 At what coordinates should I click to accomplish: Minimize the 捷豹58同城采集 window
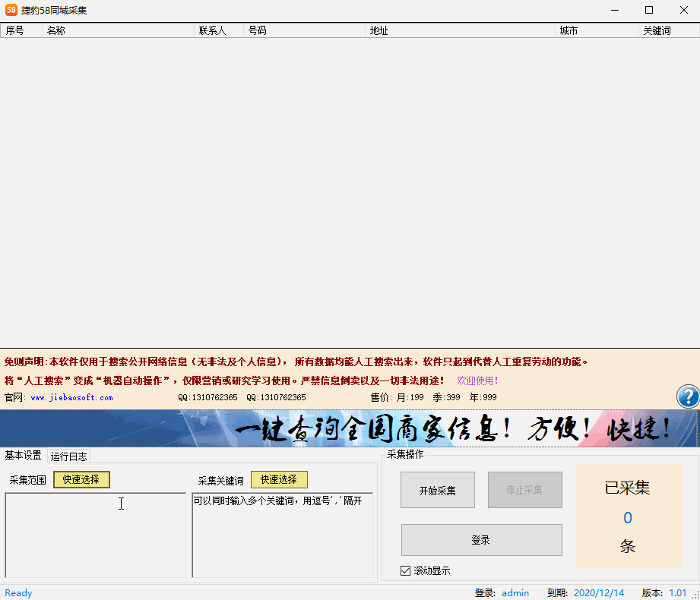615,10
